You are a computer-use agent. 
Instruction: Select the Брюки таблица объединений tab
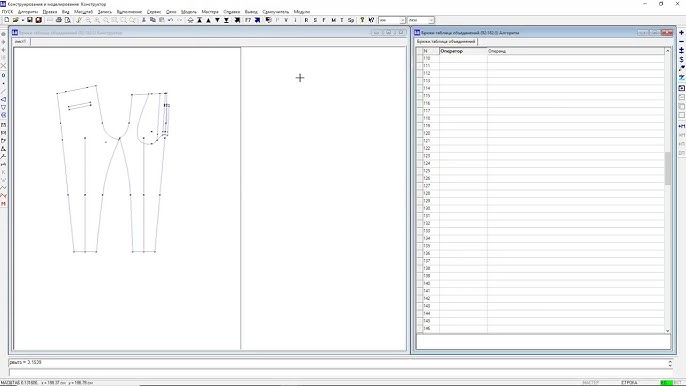(446, 42)
